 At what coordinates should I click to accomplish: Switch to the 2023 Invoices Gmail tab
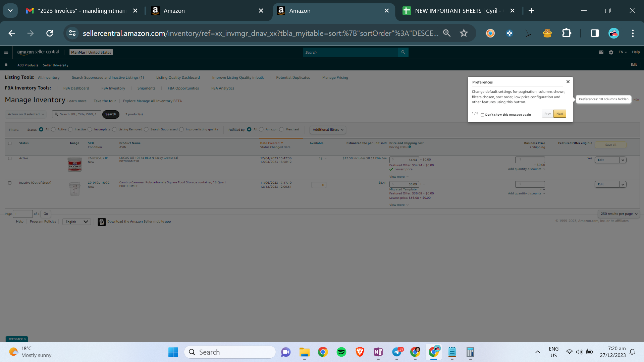[x=82, y=11]
